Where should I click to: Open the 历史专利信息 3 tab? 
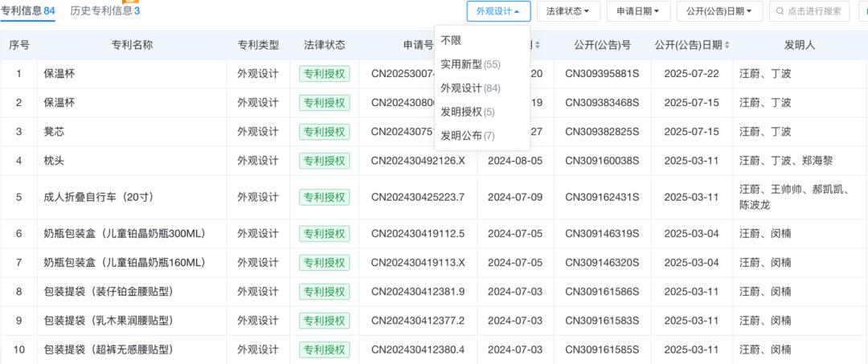pyautogui.click(x=105, y=10)
